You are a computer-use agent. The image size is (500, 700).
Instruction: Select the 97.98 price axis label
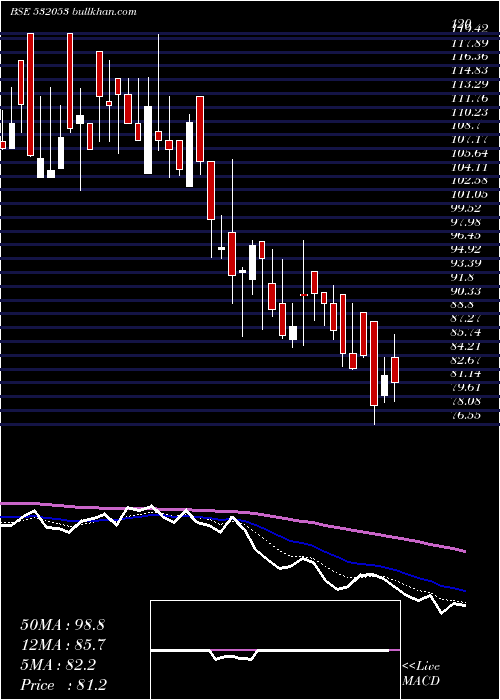click(x=468, y=222)
